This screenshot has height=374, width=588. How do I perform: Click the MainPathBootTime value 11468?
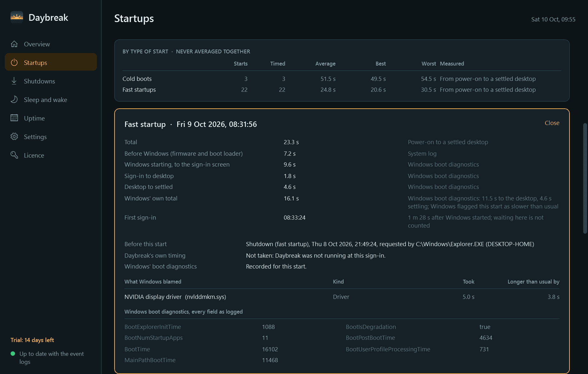(270, 360)
